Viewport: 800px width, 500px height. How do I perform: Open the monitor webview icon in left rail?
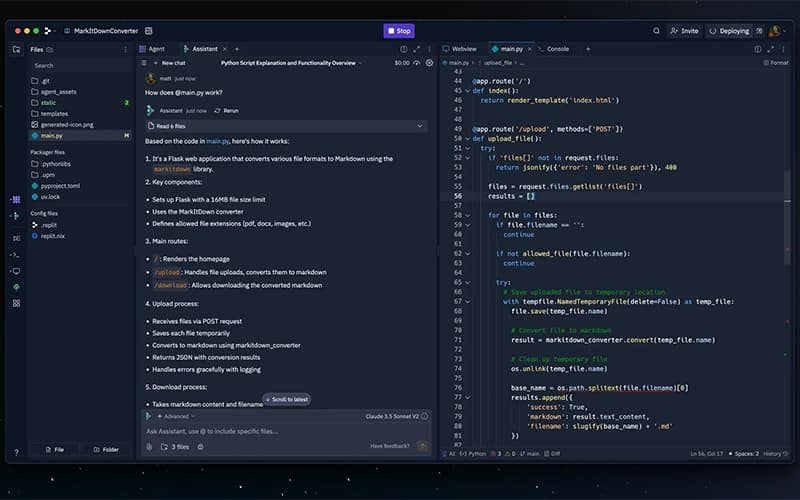click(x=16, y=271)
